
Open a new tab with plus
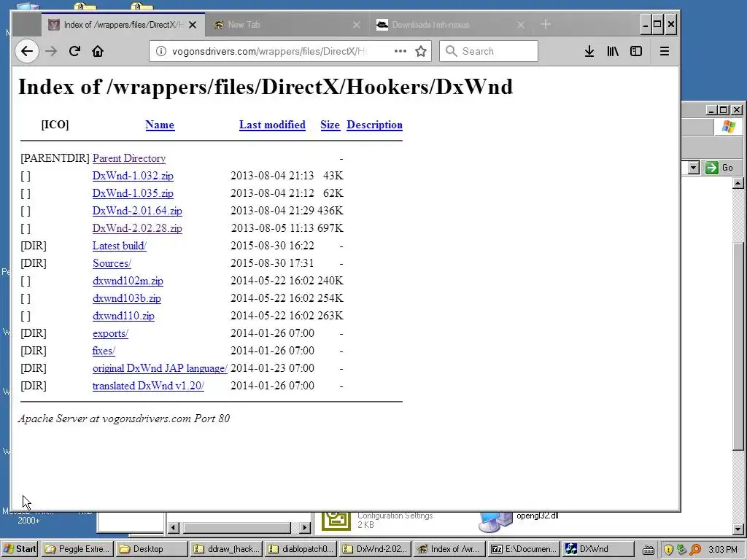pyautogui.click(x=546, y=24)
